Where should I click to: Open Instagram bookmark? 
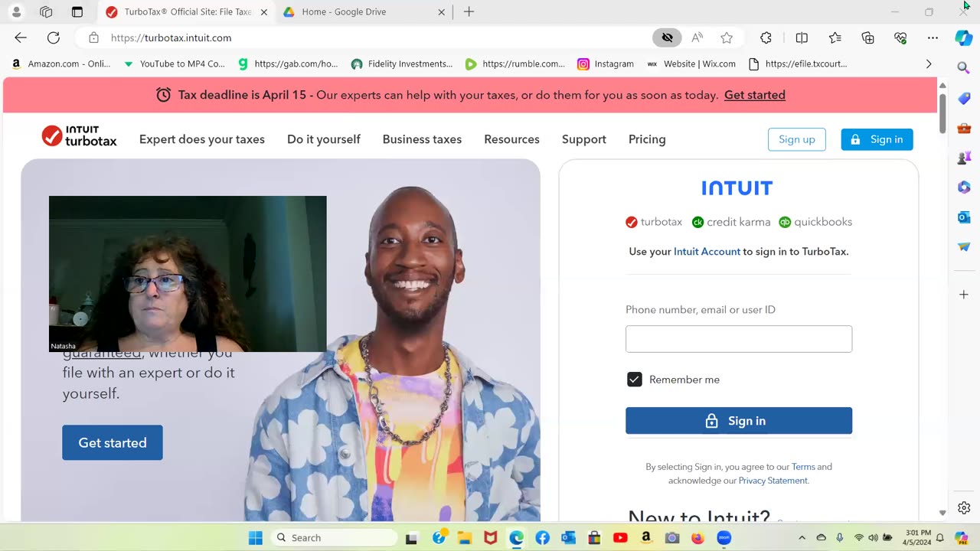tap(606, 64)
